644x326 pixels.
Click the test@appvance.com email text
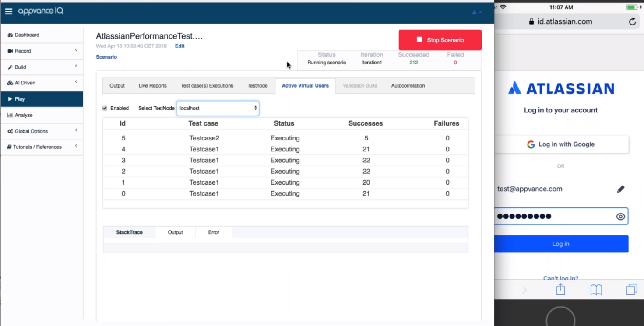530,189
